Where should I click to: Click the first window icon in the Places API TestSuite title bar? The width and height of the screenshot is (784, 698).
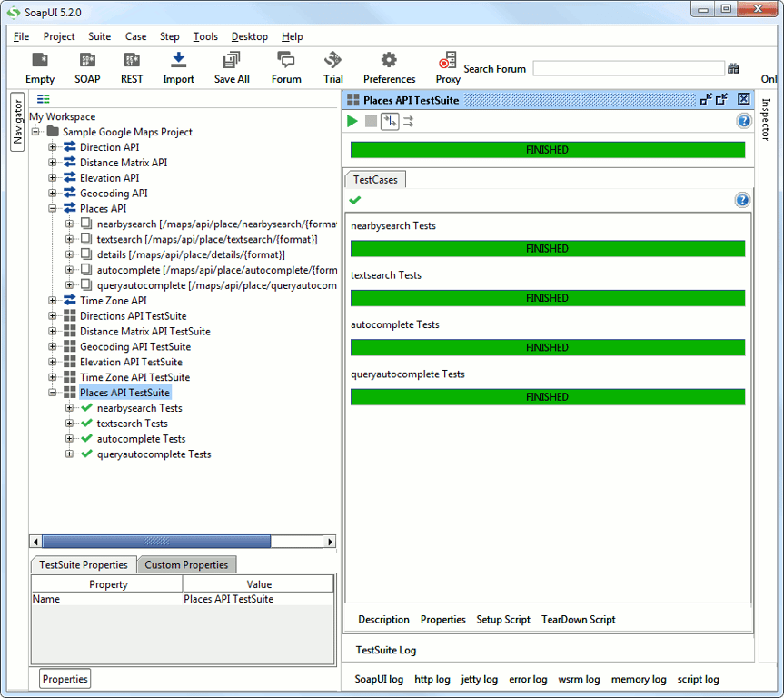706,99
